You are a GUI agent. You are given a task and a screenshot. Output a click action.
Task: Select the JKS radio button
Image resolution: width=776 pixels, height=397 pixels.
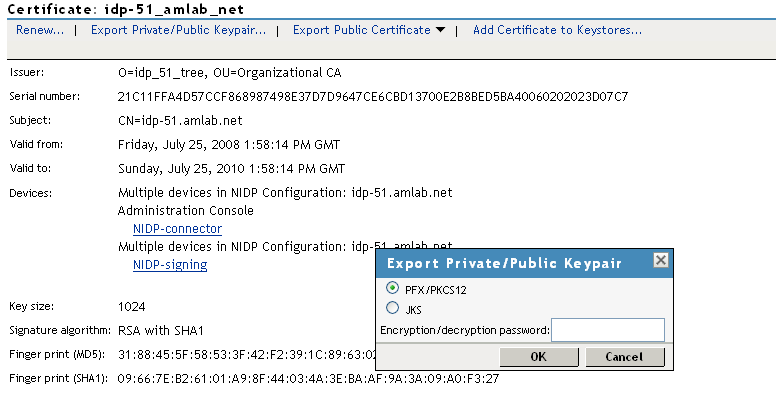(392, 308)
